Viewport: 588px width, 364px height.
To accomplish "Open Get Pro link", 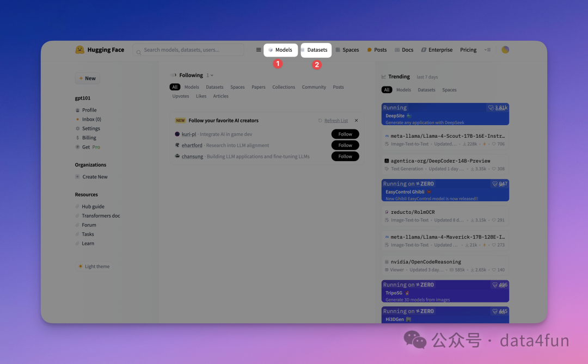I will coord(91,147).
